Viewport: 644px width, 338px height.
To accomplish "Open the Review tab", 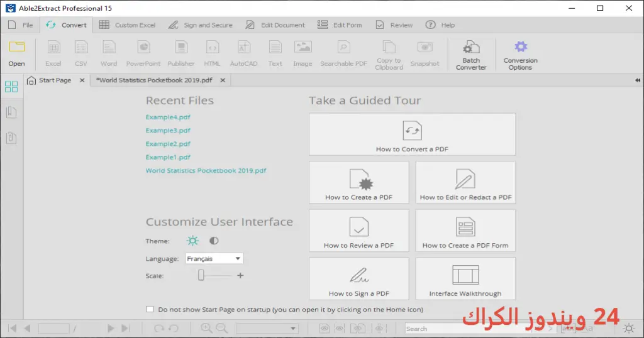I will [394, 25].
